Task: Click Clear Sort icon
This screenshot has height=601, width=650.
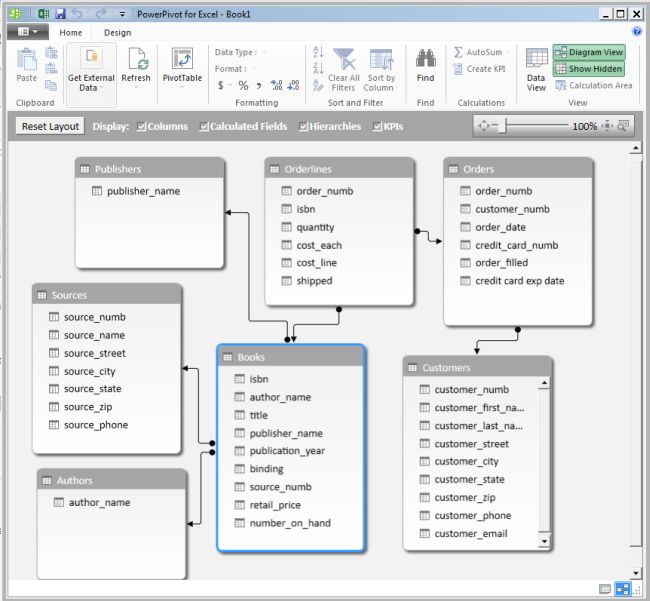Action: click(318, 85)
